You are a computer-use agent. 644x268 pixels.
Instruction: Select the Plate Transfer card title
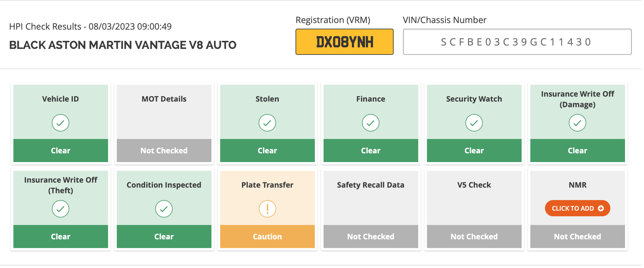point(267,185)
